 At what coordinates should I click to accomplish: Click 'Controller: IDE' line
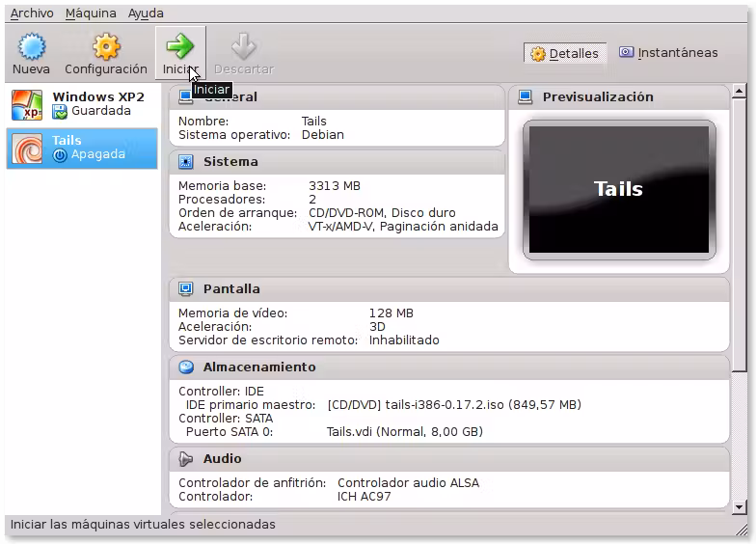[x=222, y=392]
